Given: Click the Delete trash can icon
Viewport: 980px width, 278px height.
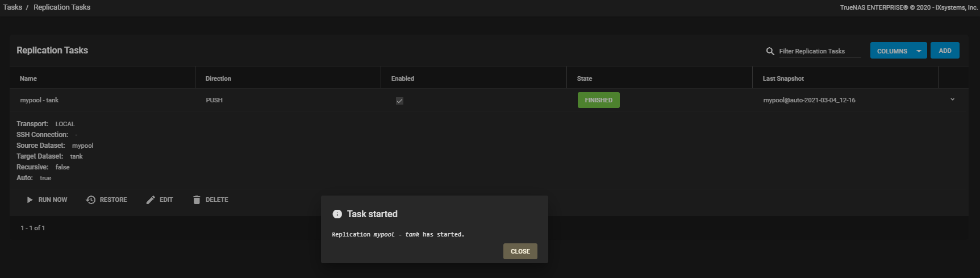Looking at the screenshot, I should tap(197, 200).
